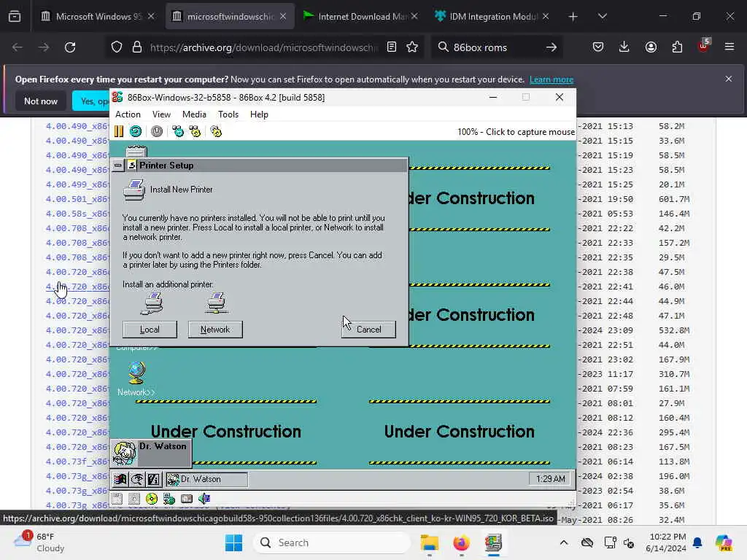Image resolution: width=747 pixels, height=560 pixels.
Task: Click the Chicago clock showing 1:29 AM
Action: (x=551, y=479)
